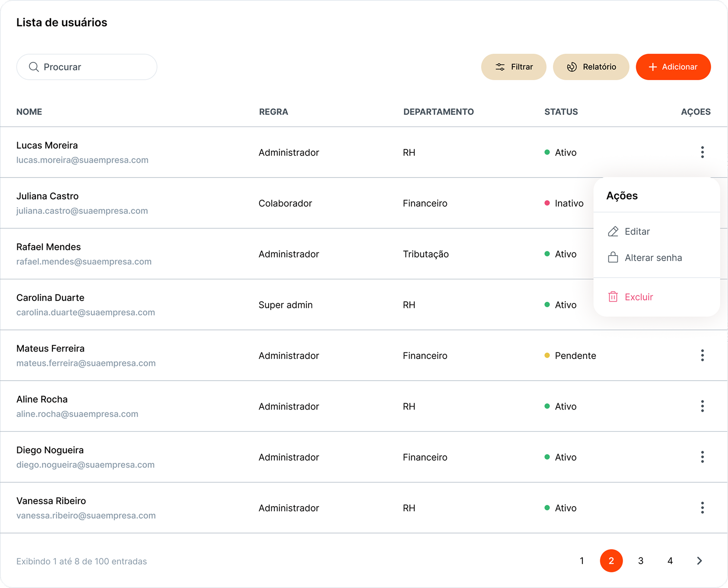Click the three-dot icon for Mateus Ferreira

pos(702,355)
